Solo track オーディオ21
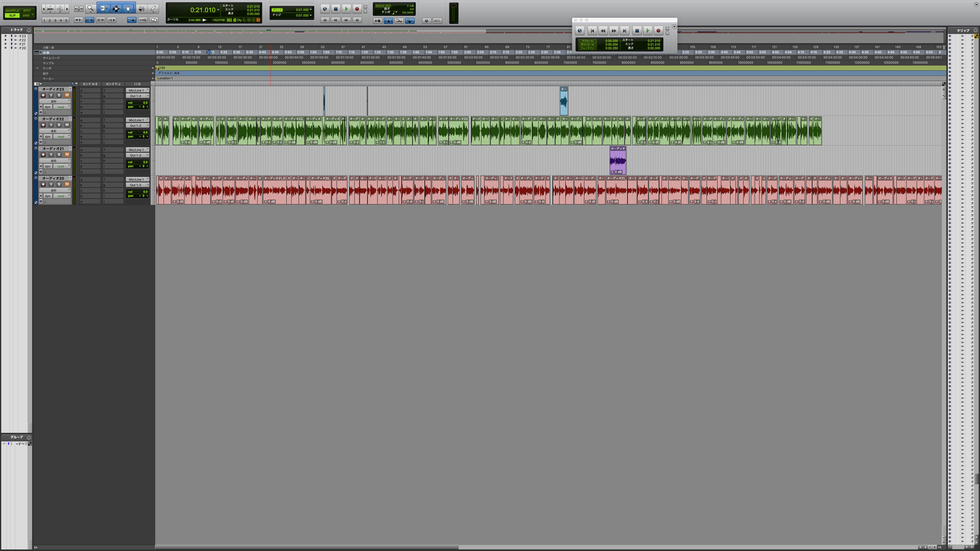Viewport: 980px width, 551px height. (59, 154)
